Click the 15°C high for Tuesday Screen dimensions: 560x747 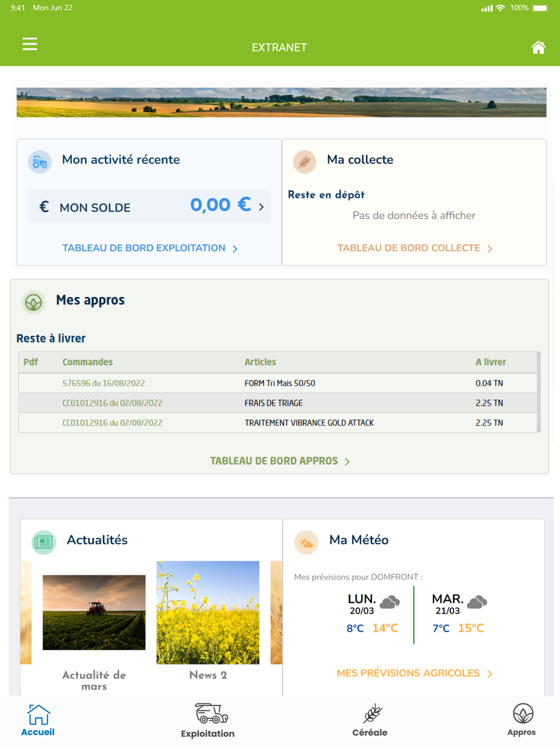click(471, 628)
